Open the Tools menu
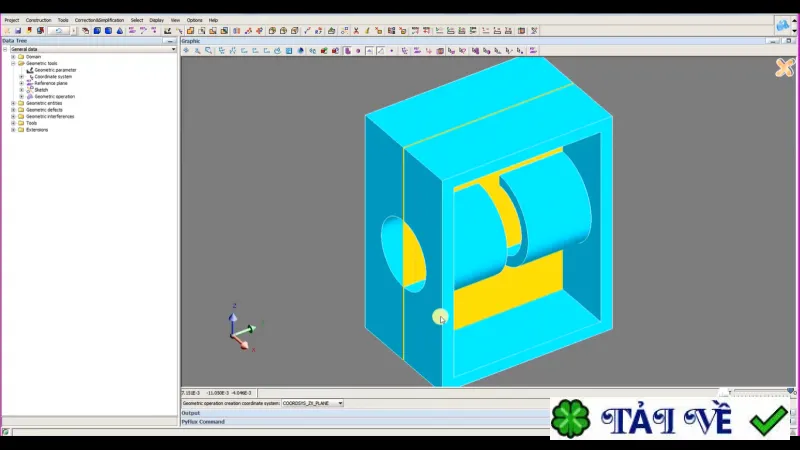The image size is (800, 450). point(63,20)
